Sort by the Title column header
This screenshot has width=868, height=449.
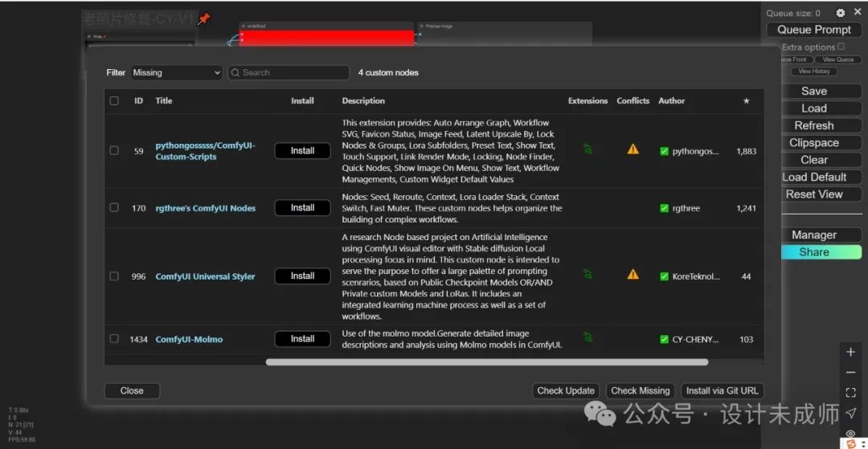tap(164, 100)
